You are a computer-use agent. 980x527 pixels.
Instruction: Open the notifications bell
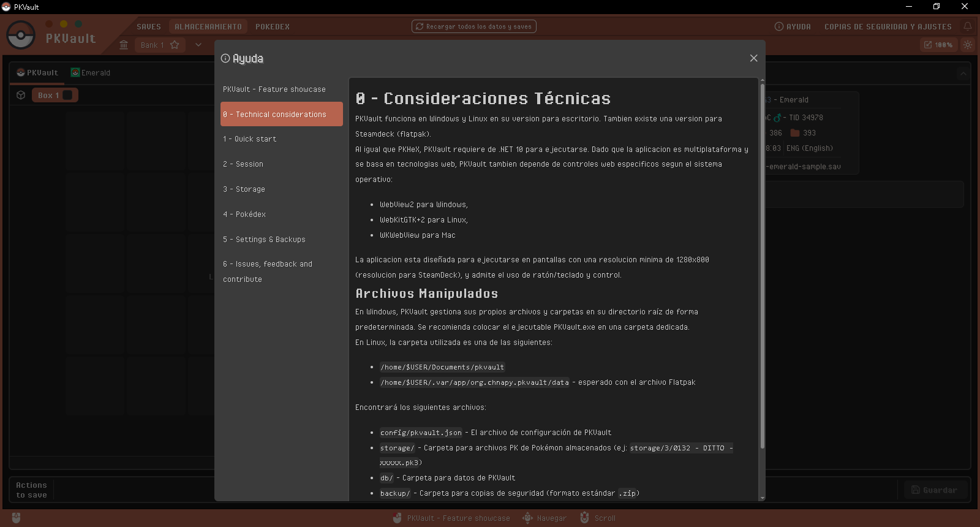click(x=968, y=26)
